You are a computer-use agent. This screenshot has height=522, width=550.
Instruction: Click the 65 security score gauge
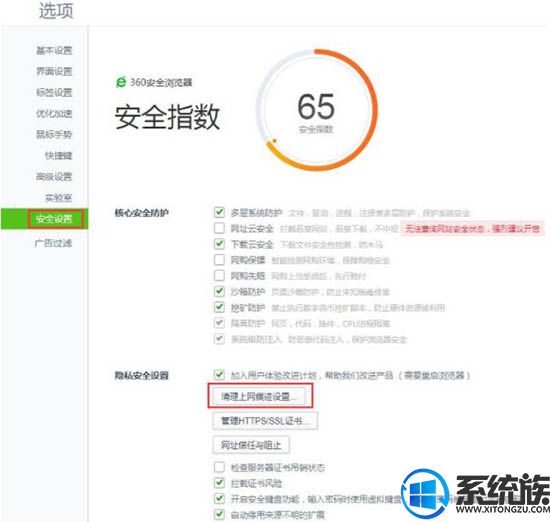point(316,110)
